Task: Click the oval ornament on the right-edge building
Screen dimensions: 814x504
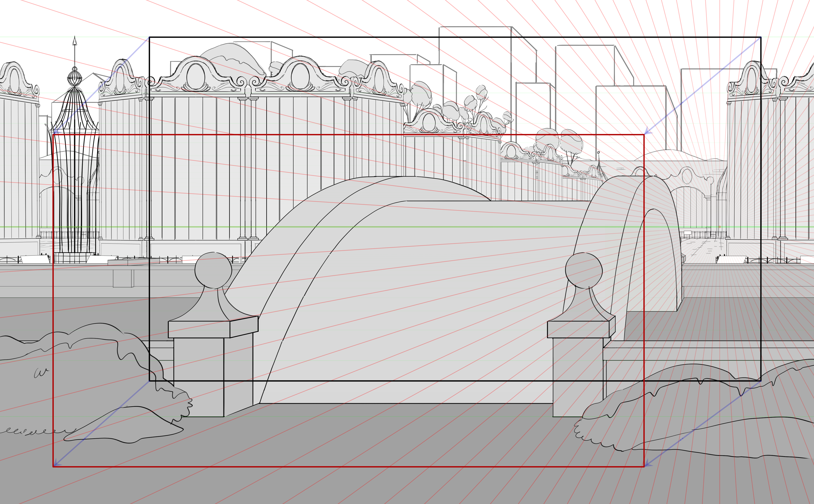Action: click(x=752, y=80)
